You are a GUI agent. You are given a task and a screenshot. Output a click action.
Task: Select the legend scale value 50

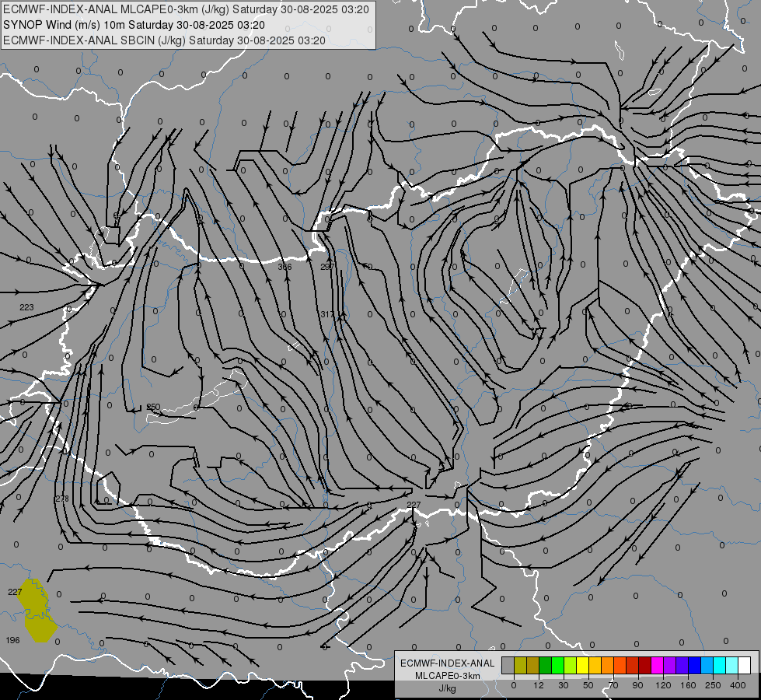pyautogui.click(x=588, y=685)
